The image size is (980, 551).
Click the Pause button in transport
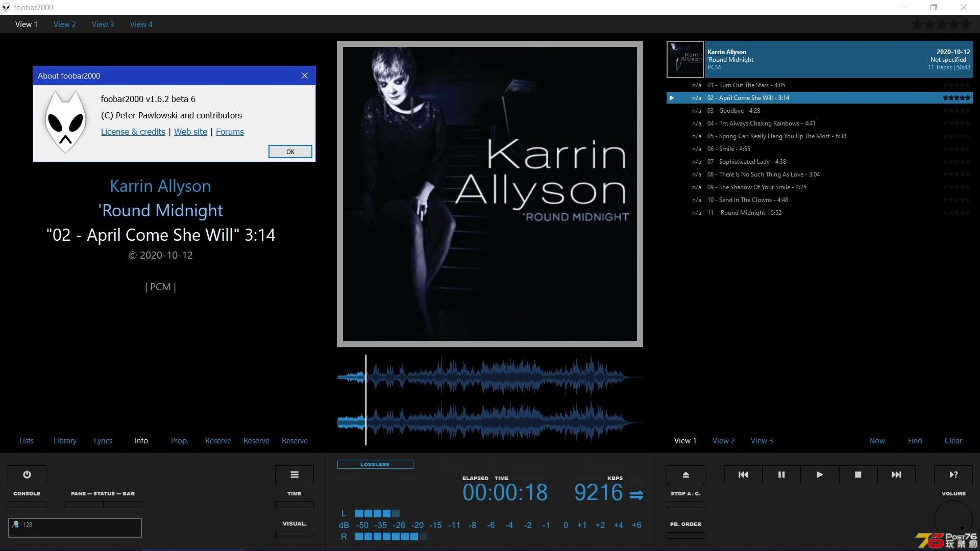coord(781,474)
